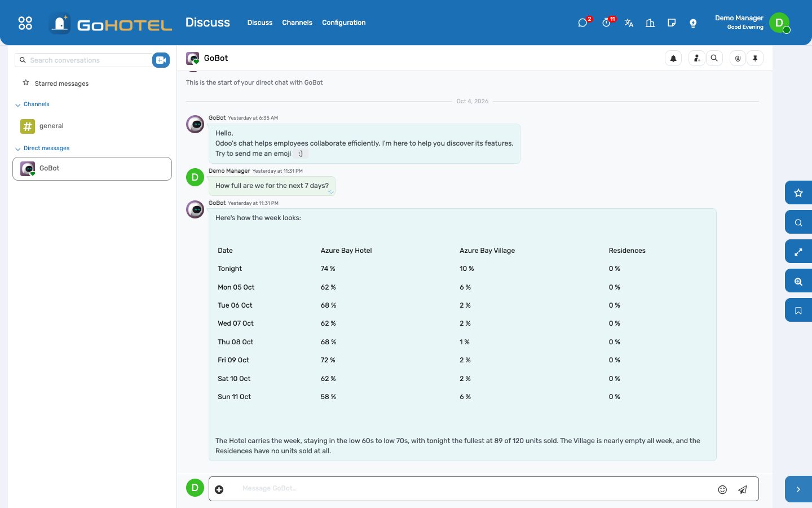Open the company buildings icon
This screenshot has height=508, width=812.
pos(650,23)
